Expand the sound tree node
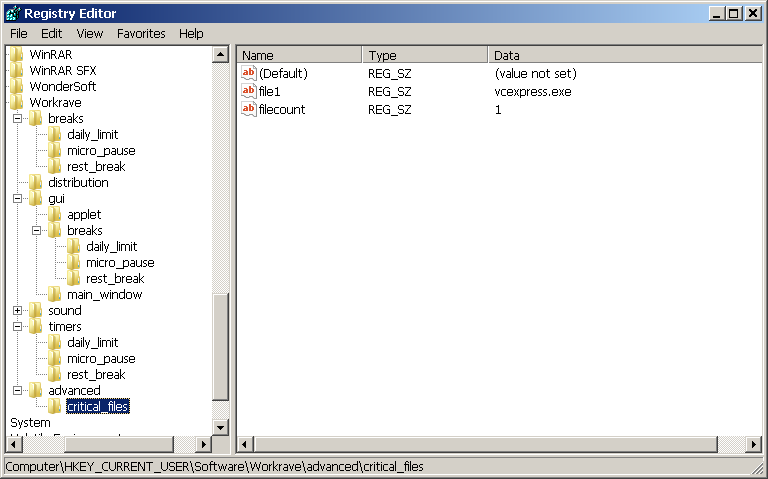This screenshot has width=768, height=479. [x=17, y=310]
